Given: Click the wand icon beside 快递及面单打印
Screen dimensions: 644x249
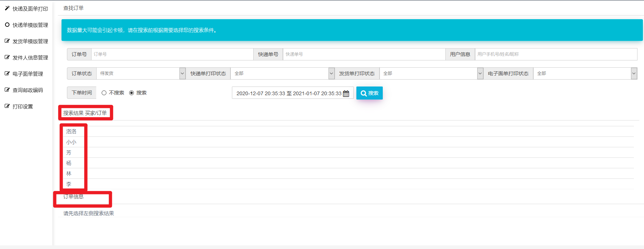Looking at the screenshot, I should (x=7, y=8).
